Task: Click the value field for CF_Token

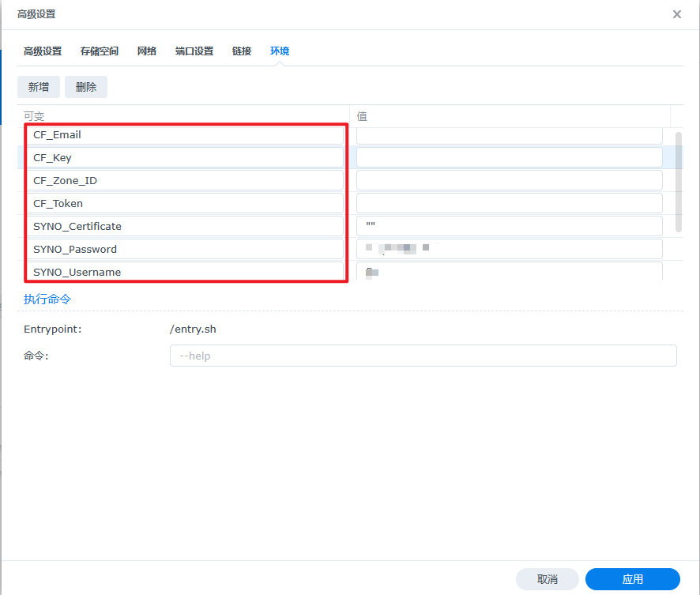Action: pos(510,203)
